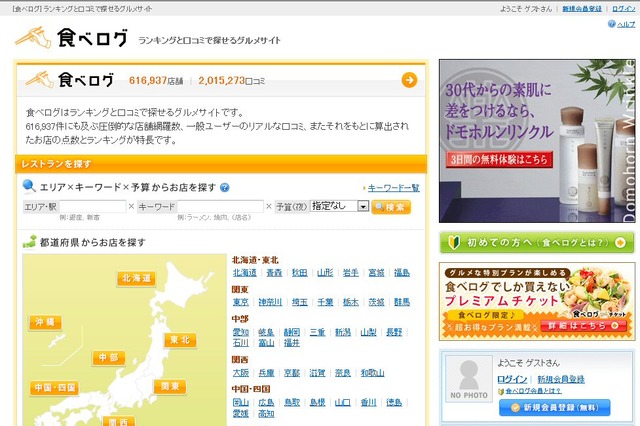
Task: Open the 新規会員登録 link in the guest panel
Action: [x=561, y=379]
